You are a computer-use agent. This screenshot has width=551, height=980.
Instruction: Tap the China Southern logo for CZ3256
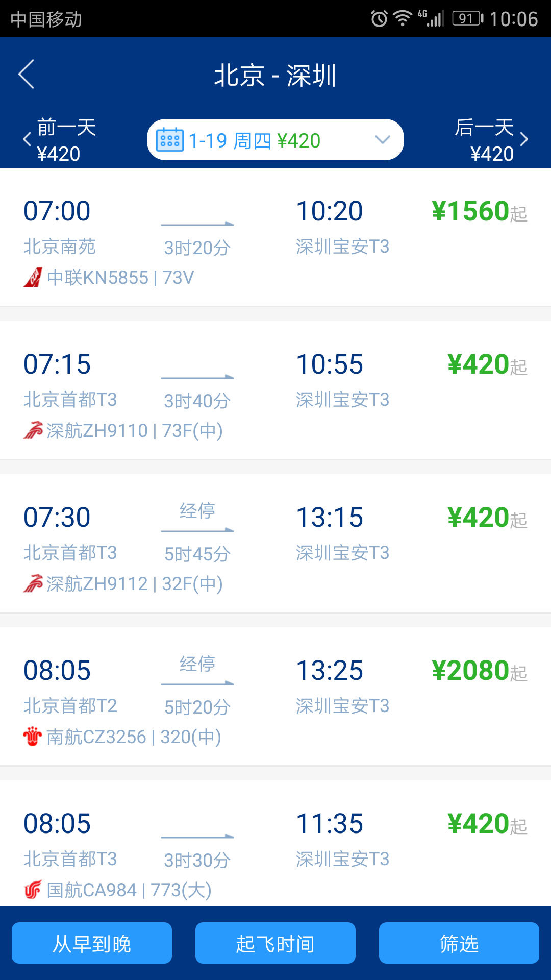pos(33,737)
